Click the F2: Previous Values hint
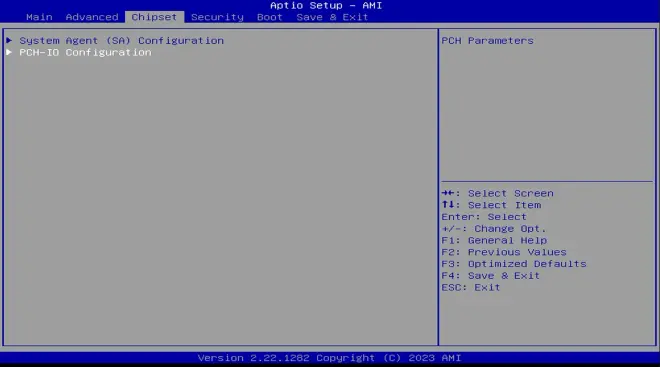The image size is (660, 367). (504, 252)
